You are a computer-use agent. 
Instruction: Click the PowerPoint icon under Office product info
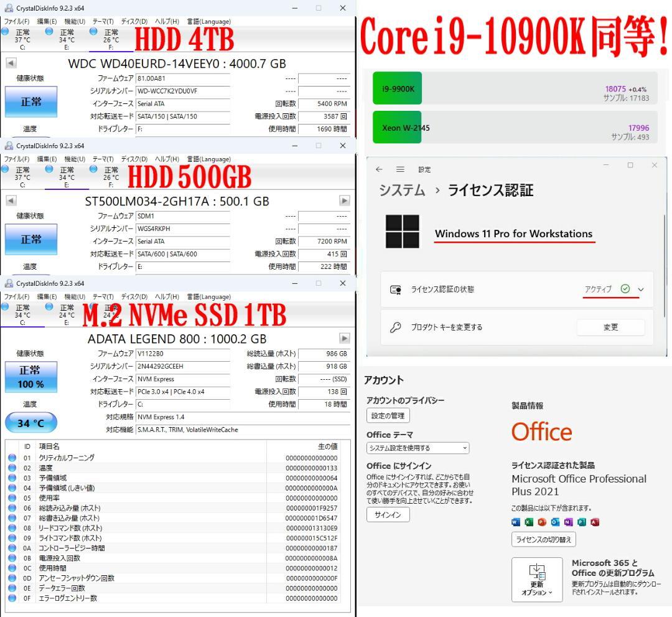pos(542,522)
